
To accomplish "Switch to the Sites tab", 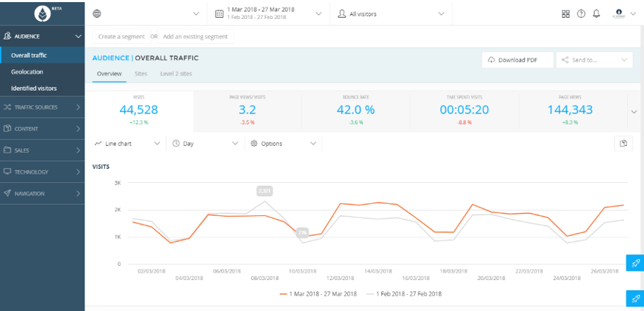I will point(141,74).
